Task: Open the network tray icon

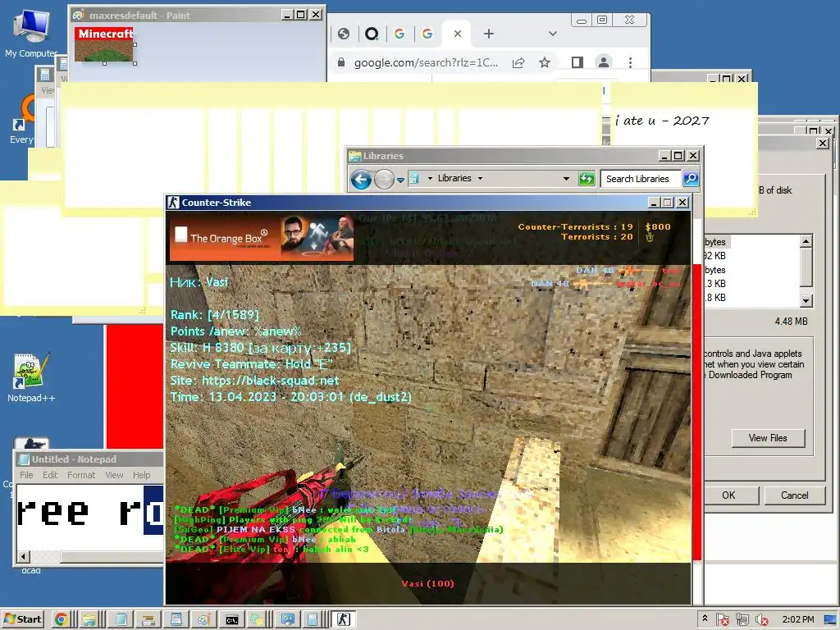Action: [742, 619]
